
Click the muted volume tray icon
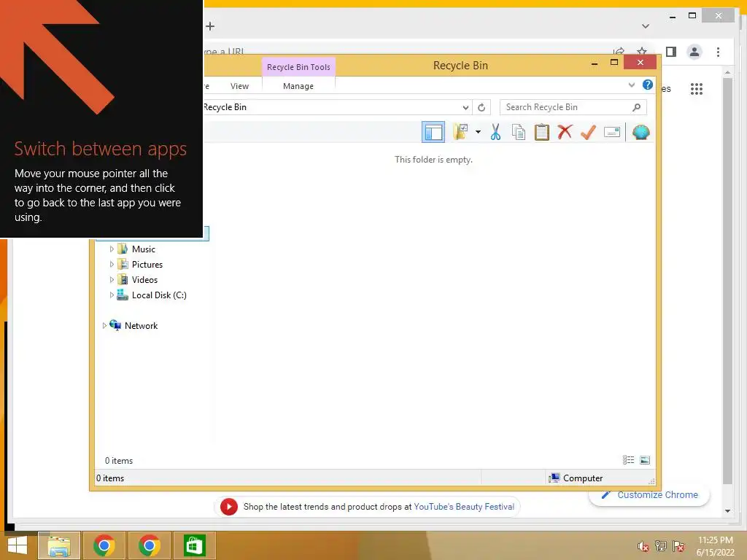(x=643, y=546)
